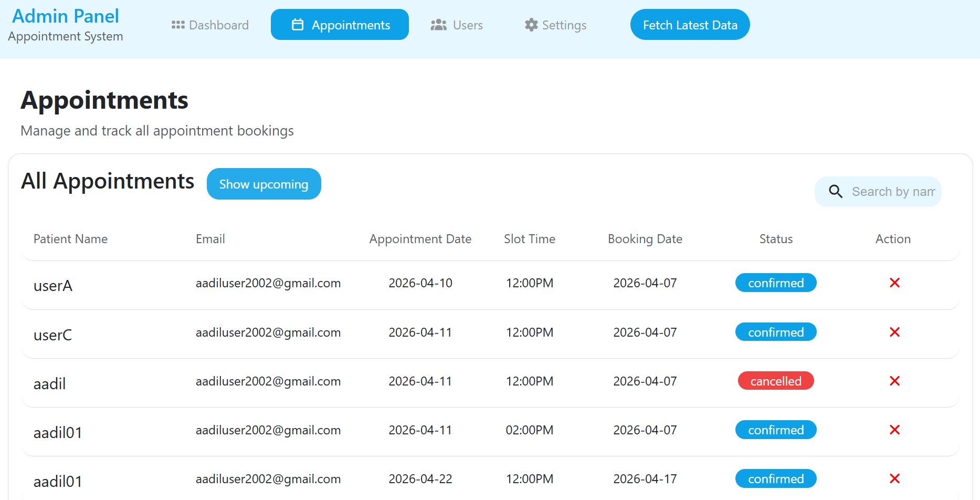This screenshot has width=980, height=500.
Task: Click the Dashboard grid icon
Action: (178, 25)
